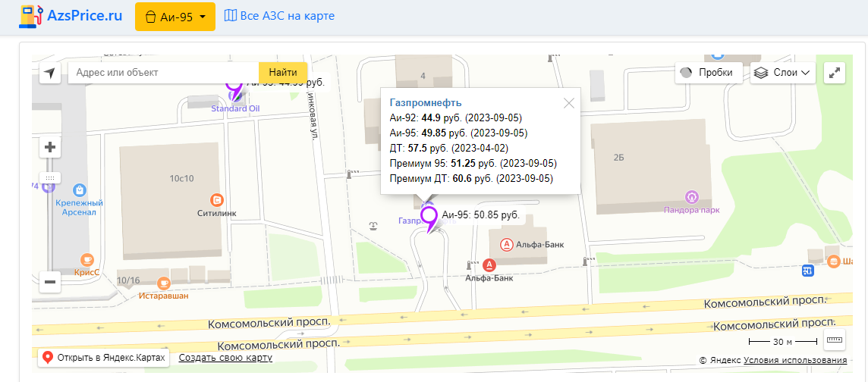Close the Газпромнефть info balloon
The image size is (868, 382).
click(568, 103)
